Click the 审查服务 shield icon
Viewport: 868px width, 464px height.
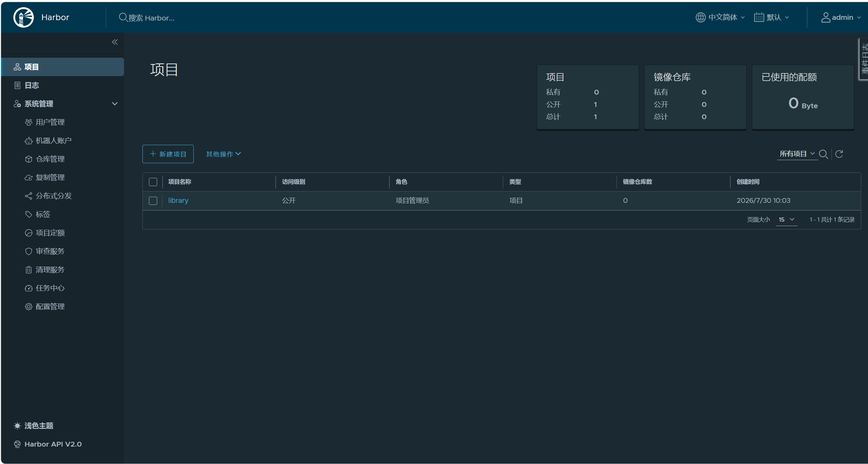29,251
